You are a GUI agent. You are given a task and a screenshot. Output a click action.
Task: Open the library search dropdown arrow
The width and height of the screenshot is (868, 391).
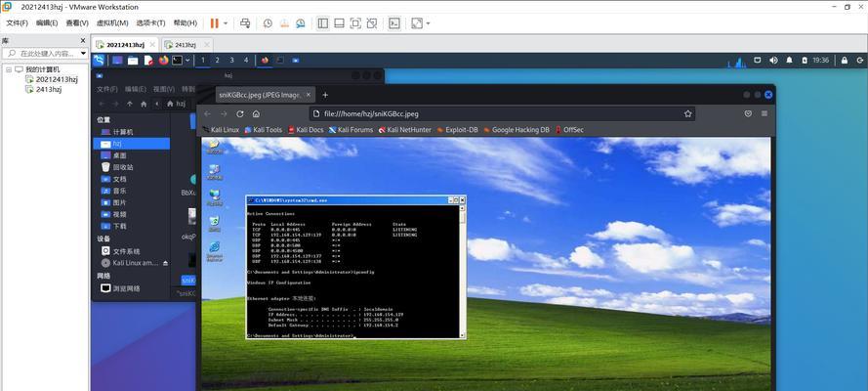[85, 54]
